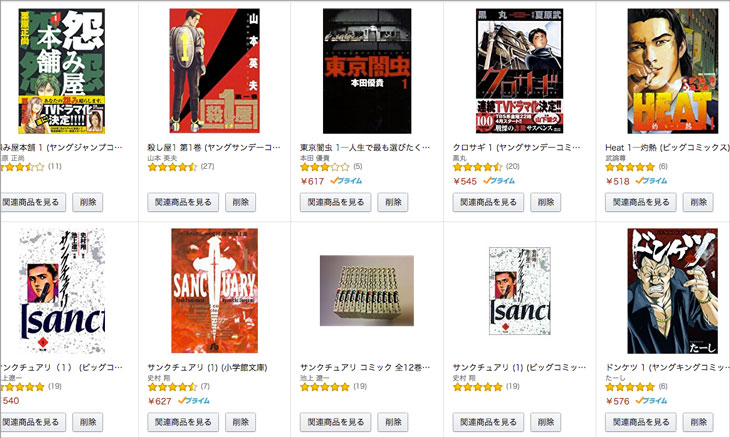The width and height of the screenshot is (730, 438).
Task: Open the 27 reviews count for 殺し屋1
Action: click(x=207, y=167)
